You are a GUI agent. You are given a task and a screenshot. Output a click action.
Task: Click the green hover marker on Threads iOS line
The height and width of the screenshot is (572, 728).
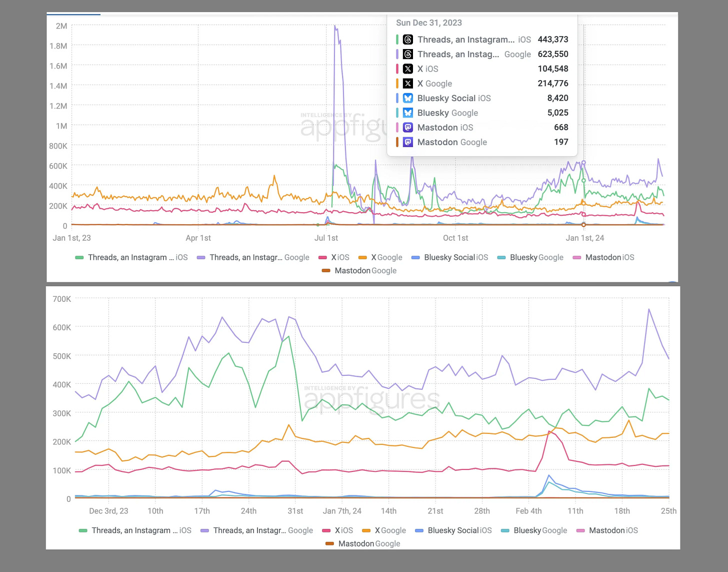(583, 181)
